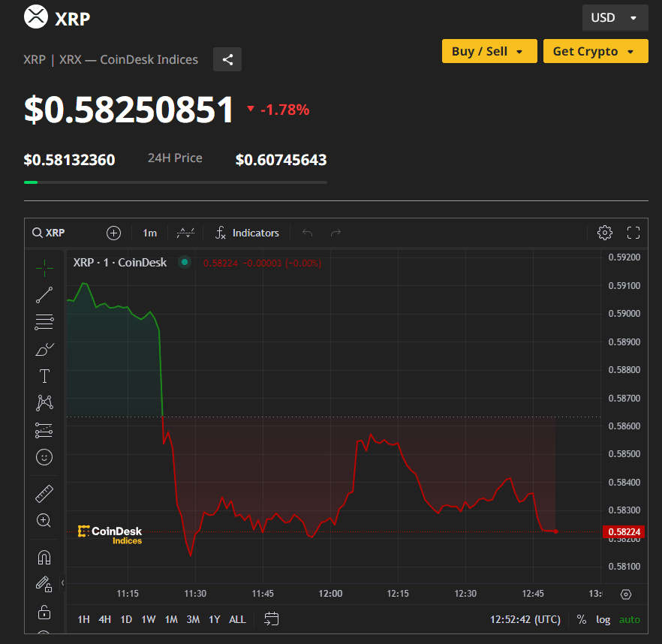Select the forecast and measurement tools icon
Viewport: 662px width, 644px height.
tap(44, 430)
